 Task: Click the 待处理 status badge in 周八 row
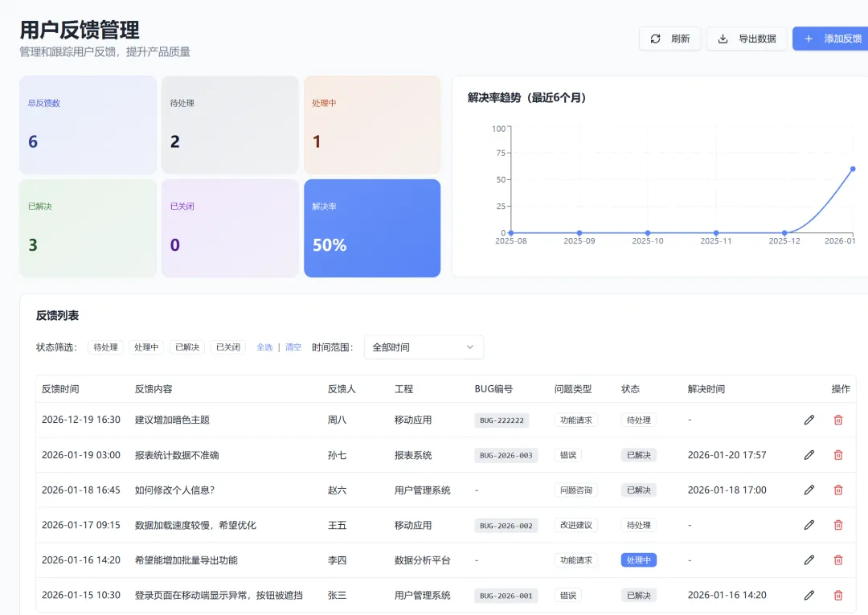coord(639,420)
